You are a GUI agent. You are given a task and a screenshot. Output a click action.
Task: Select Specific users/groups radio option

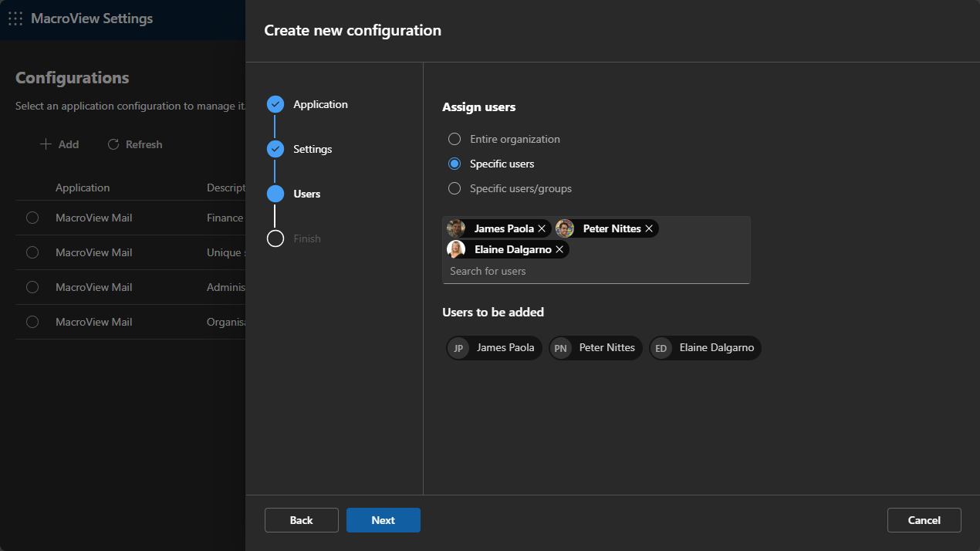point(455,188)
